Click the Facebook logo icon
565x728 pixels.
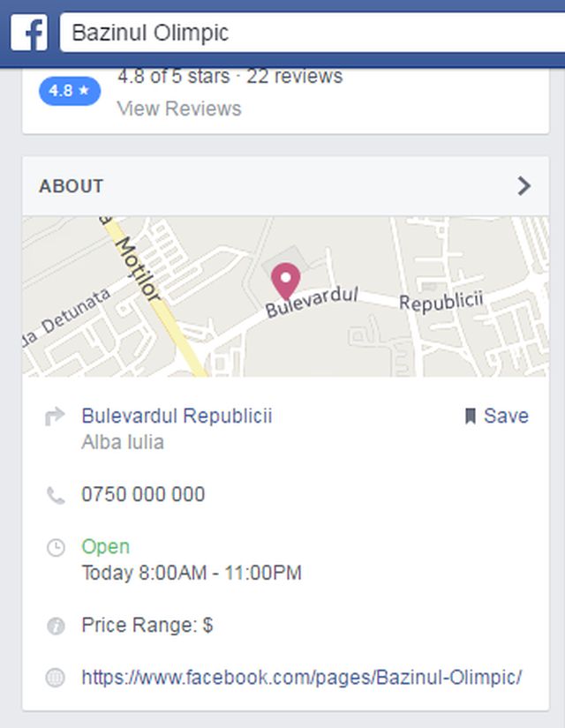(x=29, y=33)
